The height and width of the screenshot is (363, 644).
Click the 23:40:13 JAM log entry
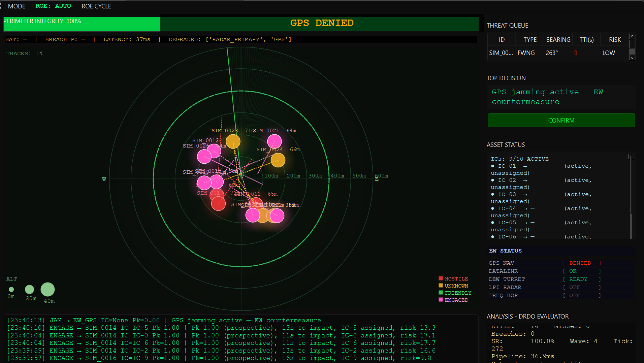pos(164,320)
